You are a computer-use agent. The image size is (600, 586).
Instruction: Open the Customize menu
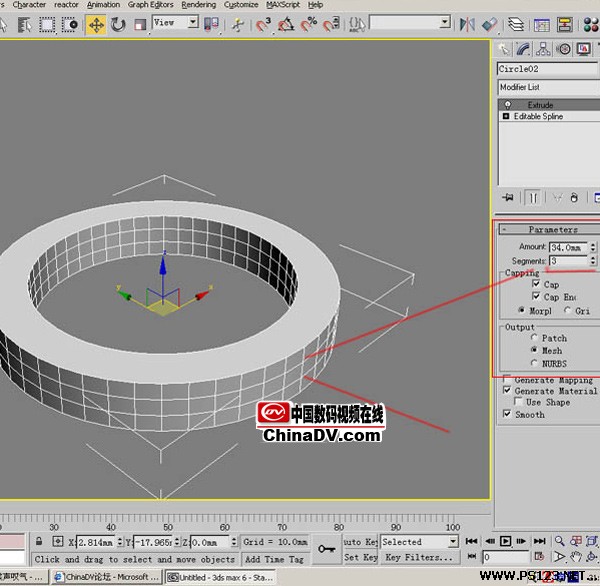point(241,5)
